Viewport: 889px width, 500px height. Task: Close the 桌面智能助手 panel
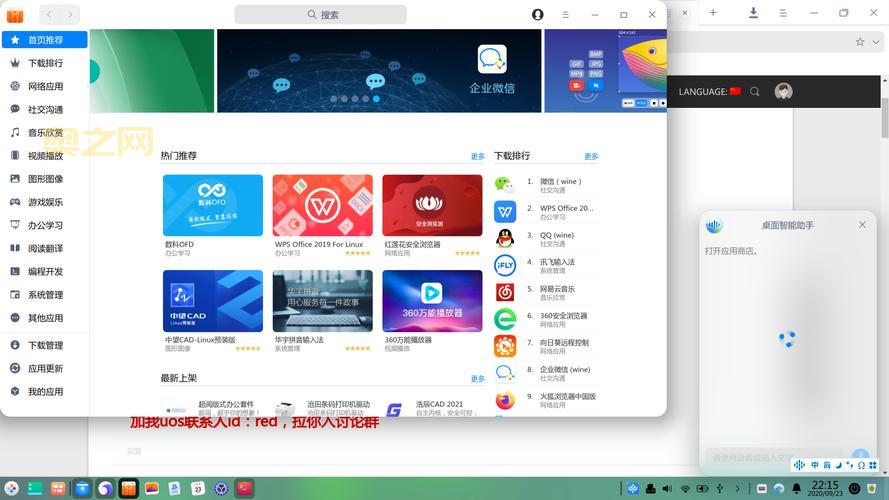pyautogui.click(x=862, y=225)
